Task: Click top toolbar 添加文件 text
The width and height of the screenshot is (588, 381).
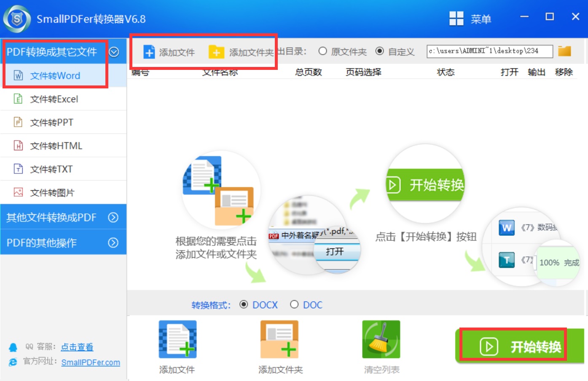Action: pyautogui.click(x=177, y=52)
